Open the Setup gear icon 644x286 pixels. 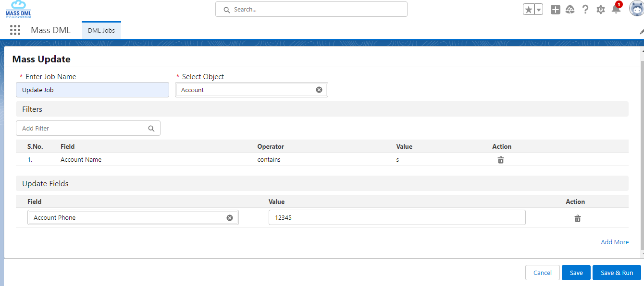[600, 10]
